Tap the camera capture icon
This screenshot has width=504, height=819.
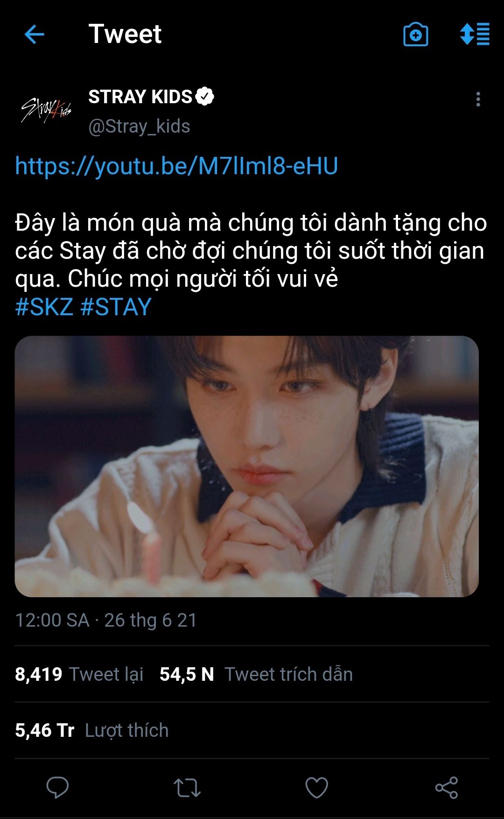(415, 35)
